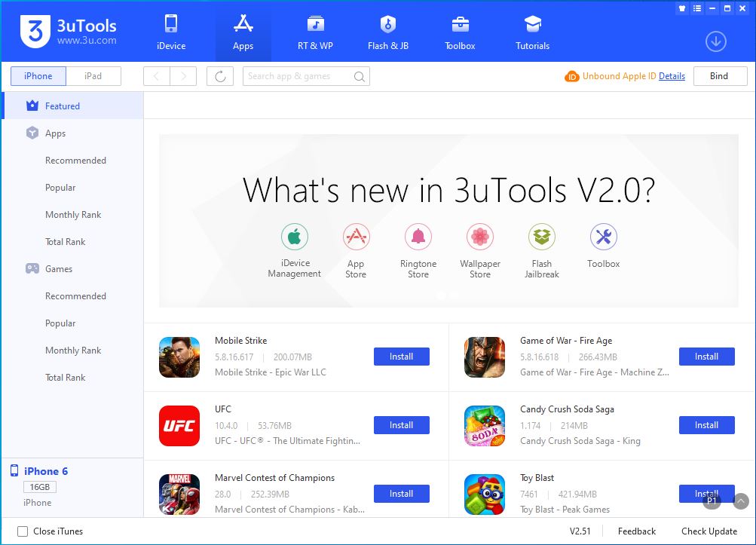The width and height of the screenshot is (756, 545).
Task: Click the Apps cube icon in sidebar
Action: click(32, 133)
